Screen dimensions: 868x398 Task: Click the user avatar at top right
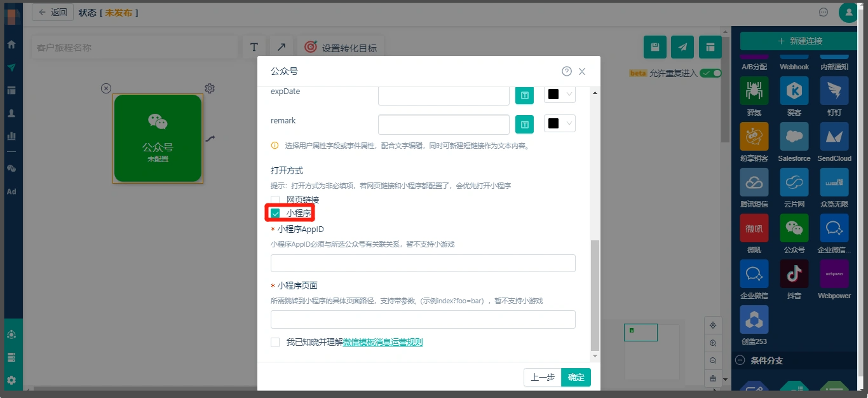coord(849,12)
